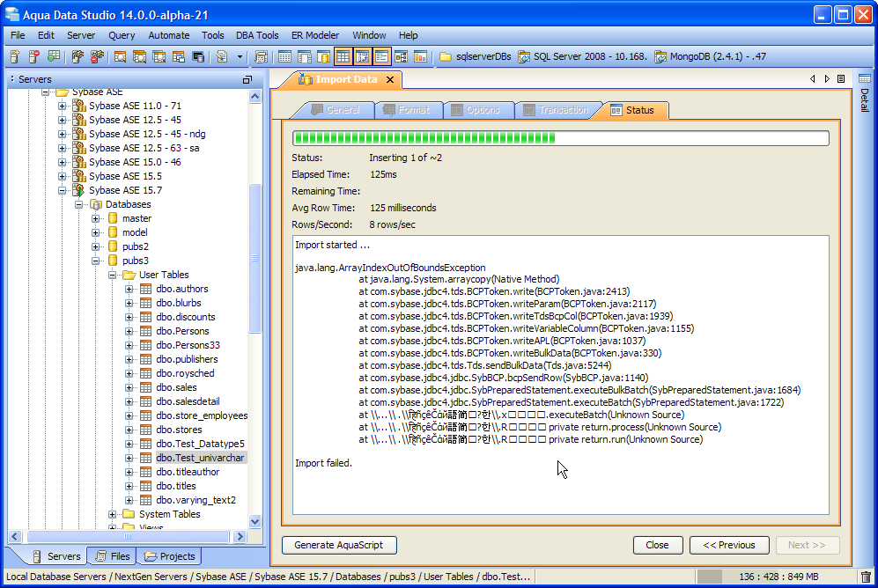Toggle the highlighted form view button

click(x=382, y=56)
